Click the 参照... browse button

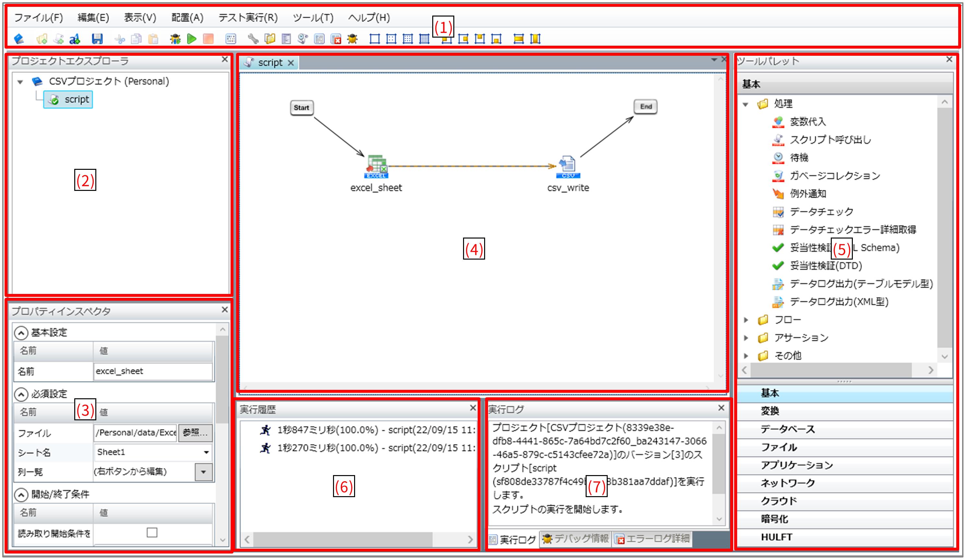tap(195, 433)
